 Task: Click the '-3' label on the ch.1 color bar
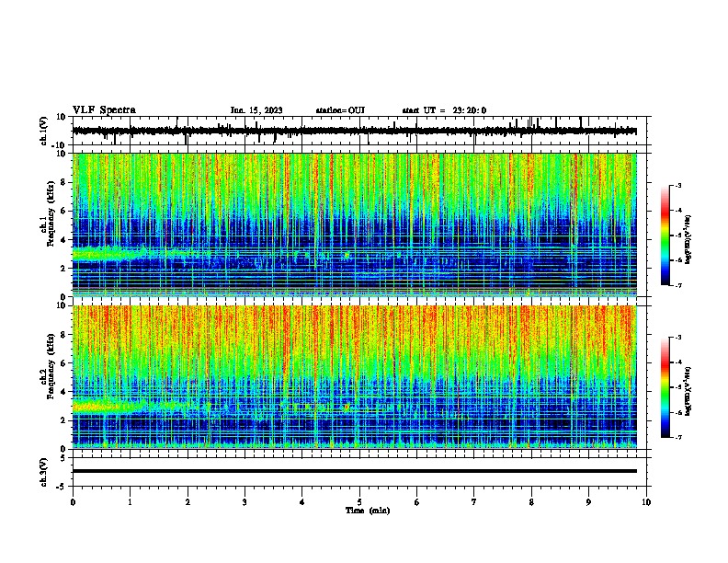678,185
